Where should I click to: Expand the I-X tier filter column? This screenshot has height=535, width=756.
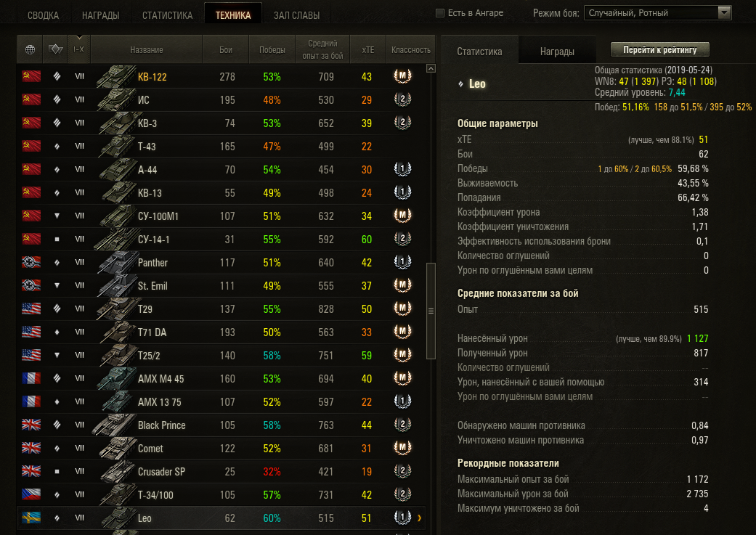78,49
